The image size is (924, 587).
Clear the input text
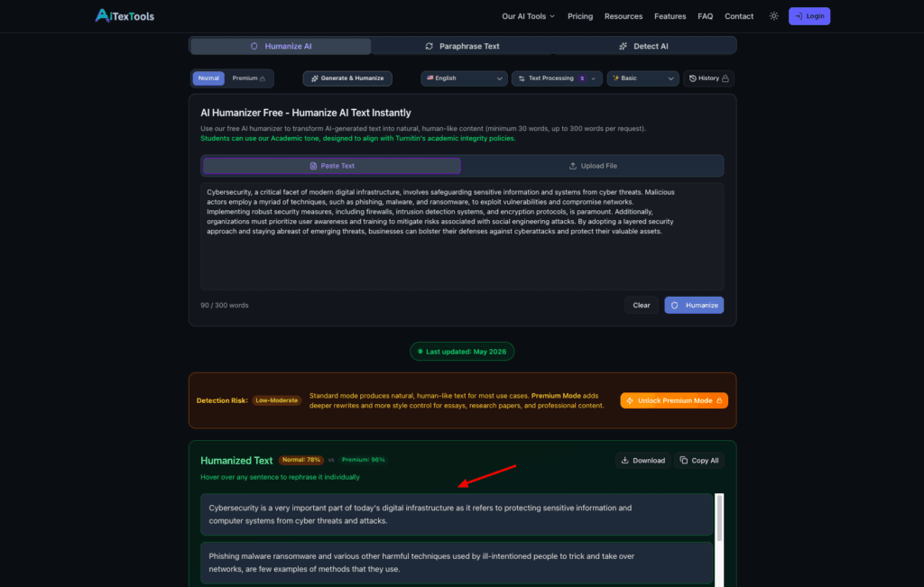pos(642,305)
